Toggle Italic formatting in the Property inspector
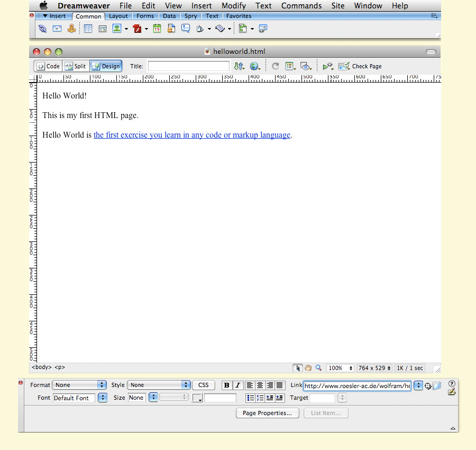476x450 pixels. point(237,385)
